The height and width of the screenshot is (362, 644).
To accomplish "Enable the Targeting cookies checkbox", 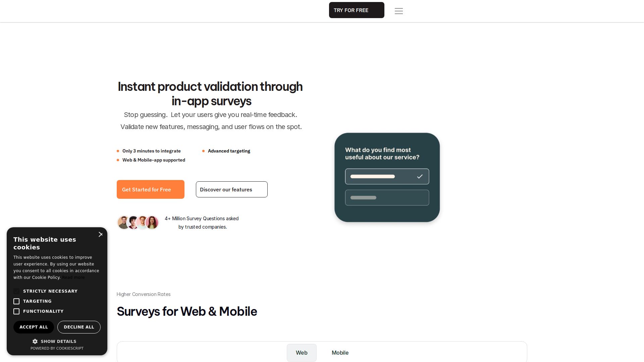I will pyautogui.click(x=16, y=301).
